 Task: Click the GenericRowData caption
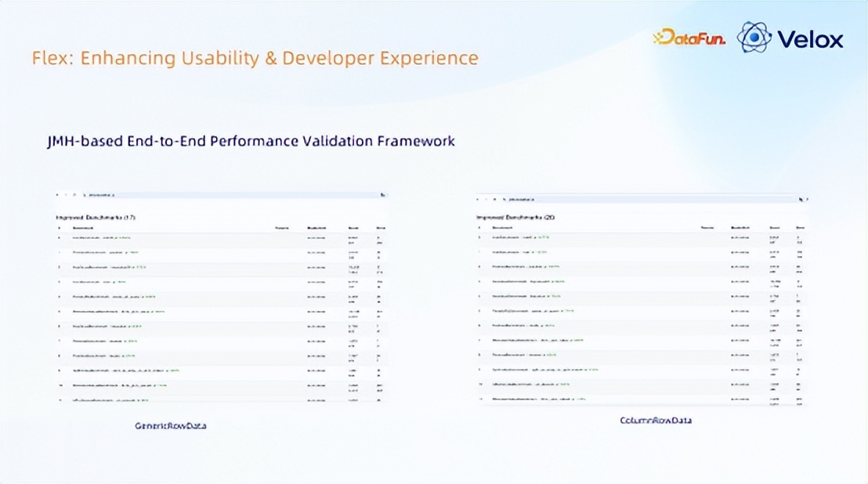(171, 425)
